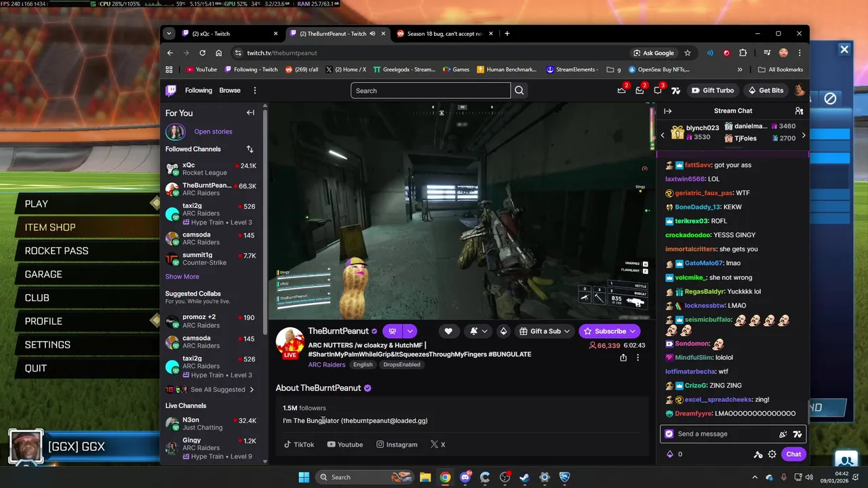Open Browse in Twitch navigation

click(230, 90)
